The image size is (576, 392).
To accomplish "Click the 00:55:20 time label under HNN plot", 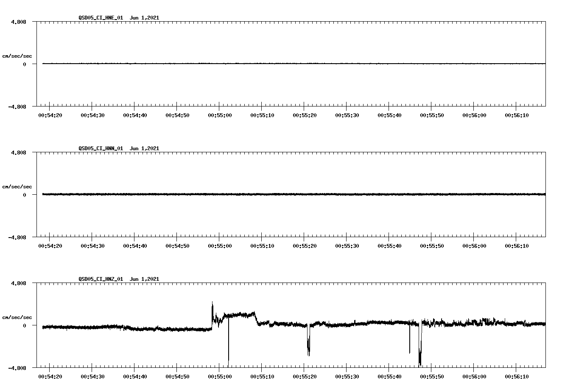I will 305,246.
